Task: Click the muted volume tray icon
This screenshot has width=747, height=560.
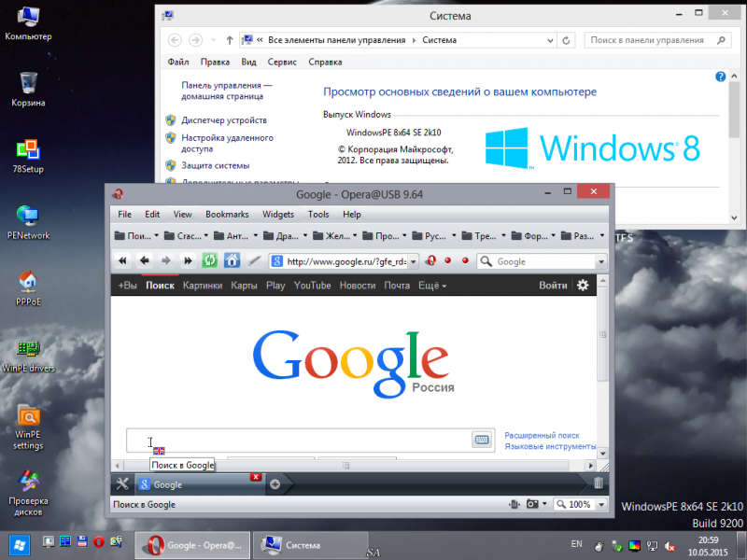Action: 669,546
